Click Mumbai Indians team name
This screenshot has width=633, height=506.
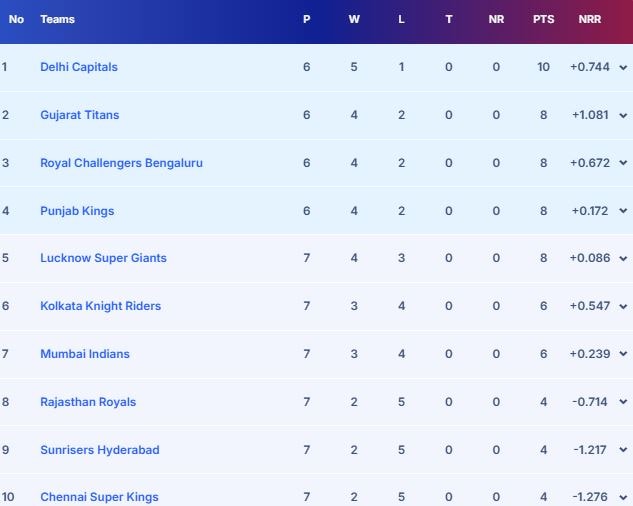click(85, 354)
